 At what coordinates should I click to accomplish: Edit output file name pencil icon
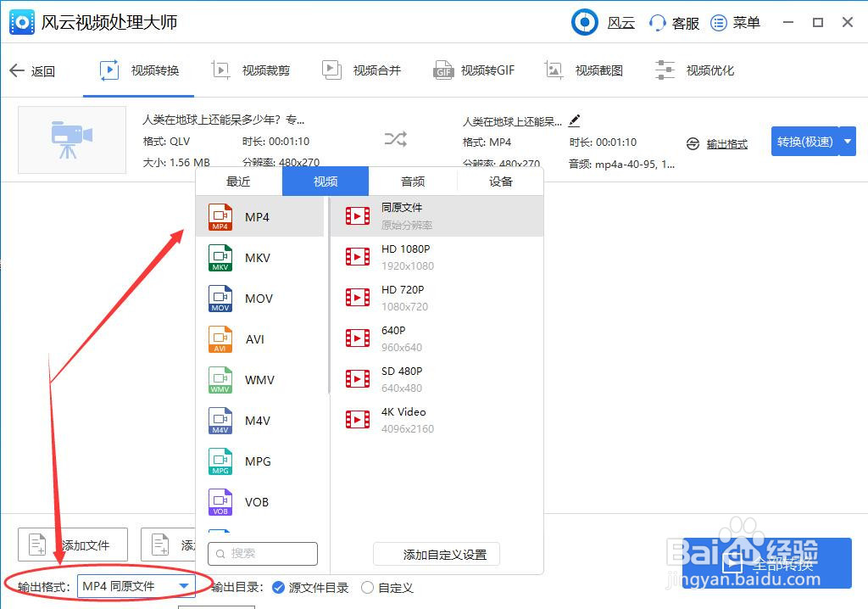(x=575, y=120)
